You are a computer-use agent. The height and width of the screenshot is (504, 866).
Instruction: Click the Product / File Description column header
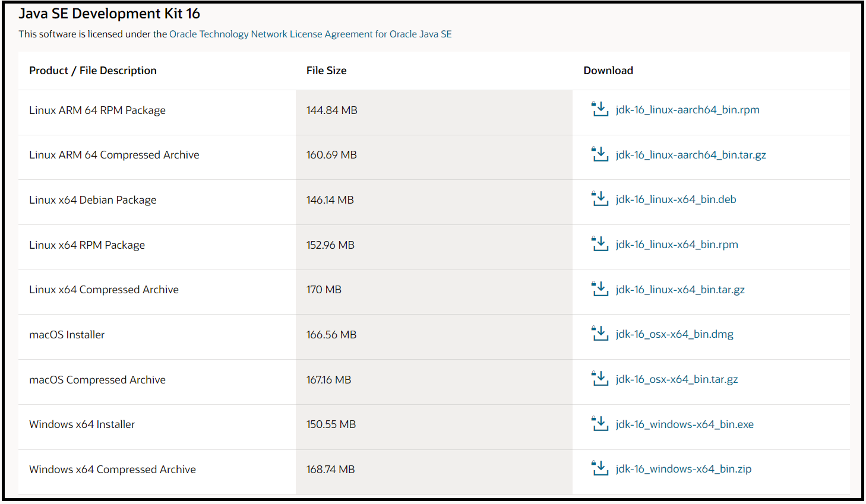tap(93, 71)
